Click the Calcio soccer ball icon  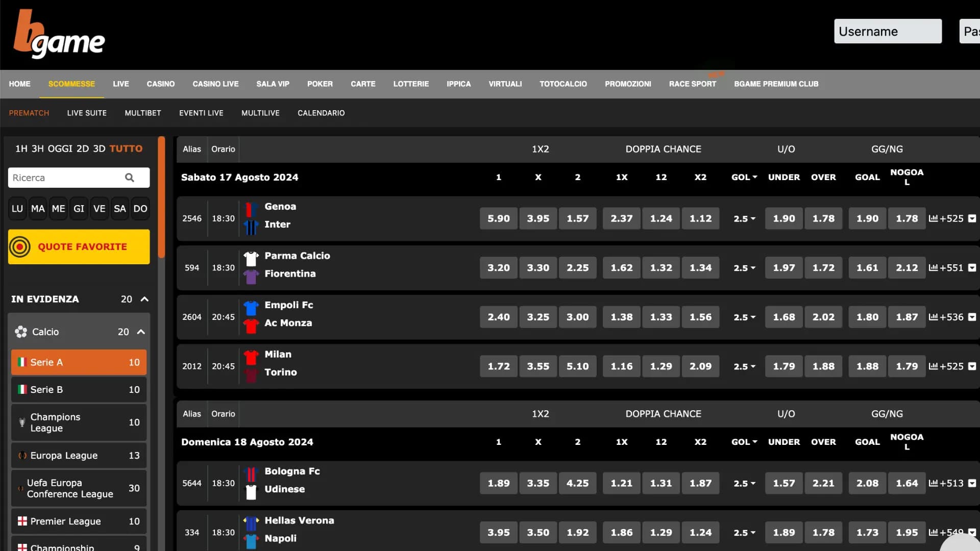pyautogui.click(x=21, y=332)
